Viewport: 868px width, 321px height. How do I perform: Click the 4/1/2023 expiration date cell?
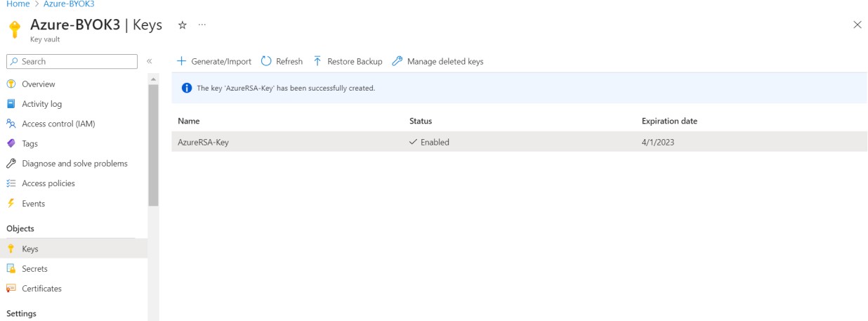[658, 142]
